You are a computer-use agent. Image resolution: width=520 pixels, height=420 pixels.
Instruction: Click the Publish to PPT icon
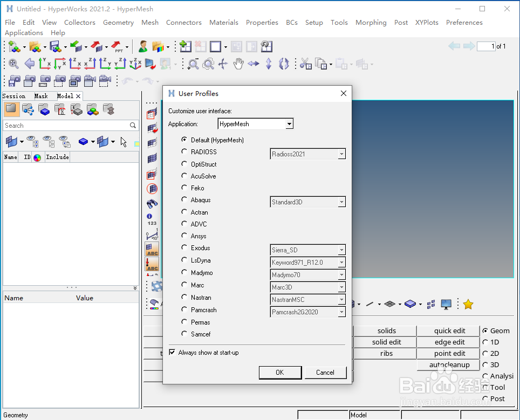(x=117, y=47)
